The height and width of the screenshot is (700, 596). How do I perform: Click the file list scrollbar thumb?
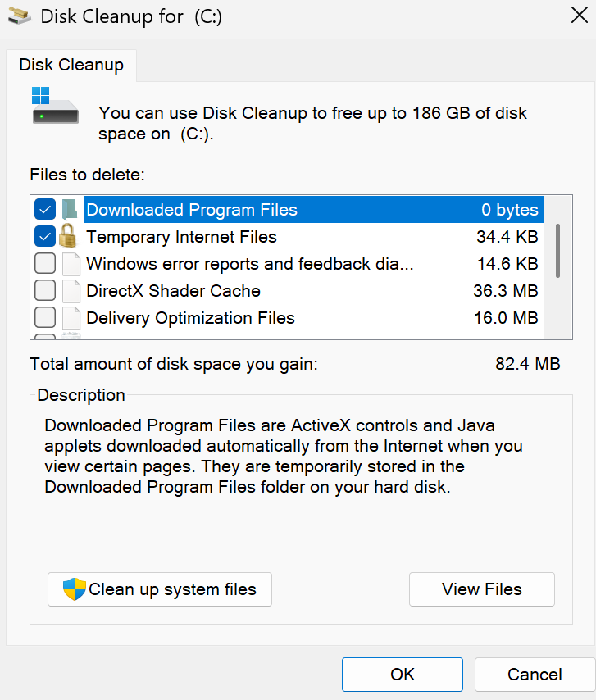coord(558,250)
